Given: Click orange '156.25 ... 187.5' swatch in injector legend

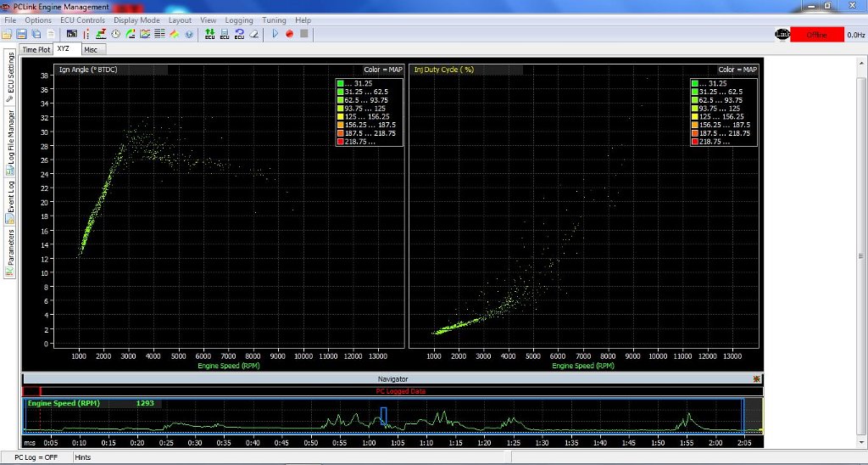Looking at the screenshot, I should tap(695, 125).
